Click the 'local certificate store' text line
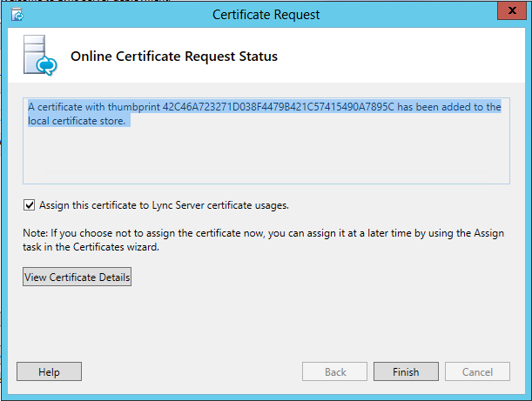532x401 pixels. pyautogui.click(x=78, y=121)
